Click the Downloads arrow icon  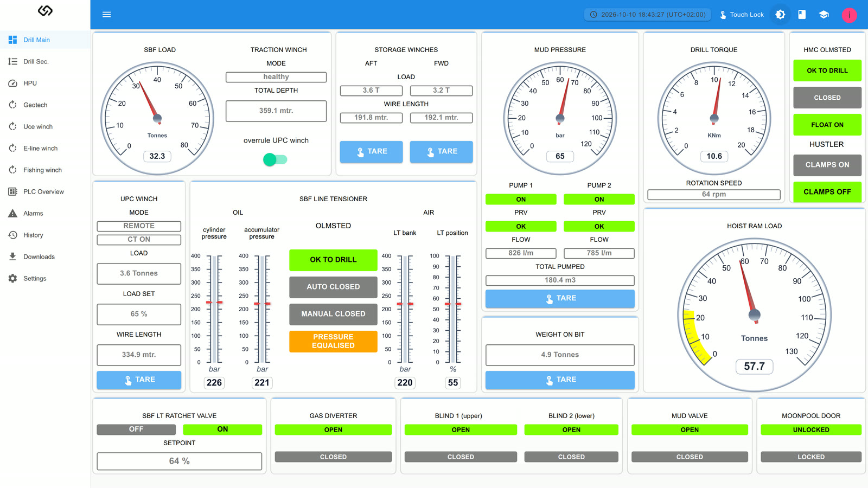12,256
